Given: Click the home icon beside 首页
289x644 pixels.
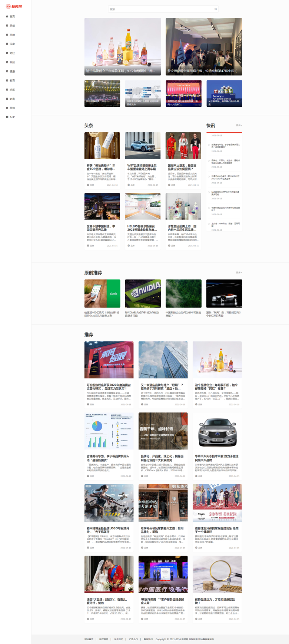Looking at the screenshot, I should point(7,16).
